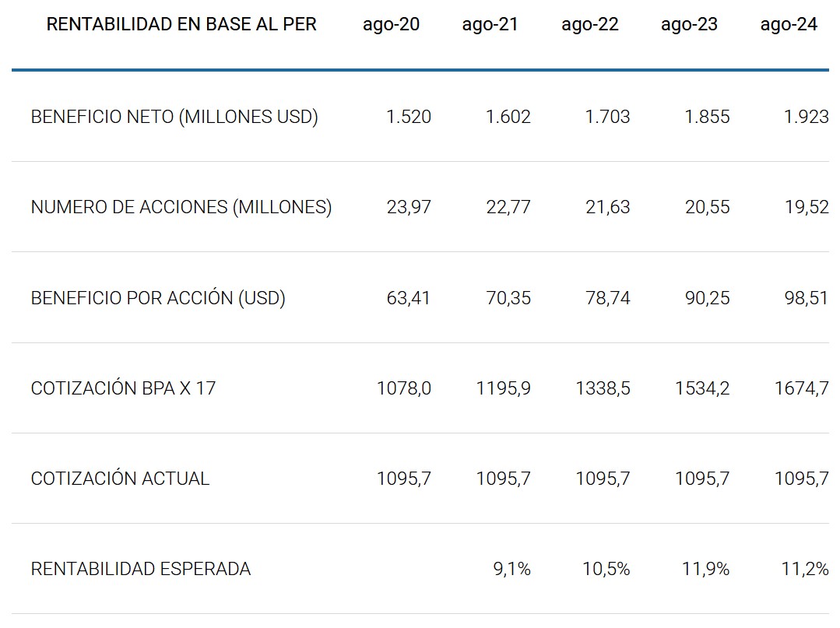Screen dimensions: 840x628
Task: Select the ago-21 column header
Action: [x=490, y=25]
